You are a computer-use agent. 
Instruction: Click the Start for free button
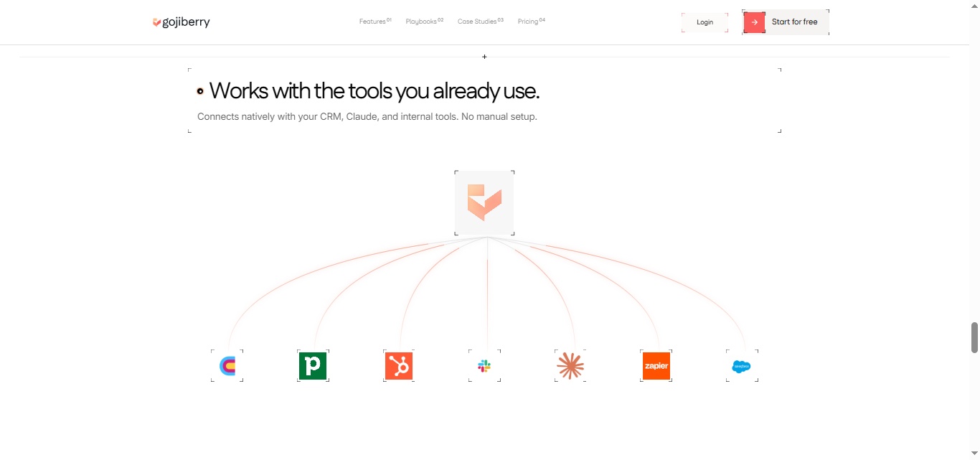pyautogui.click(x=786, y=22)
